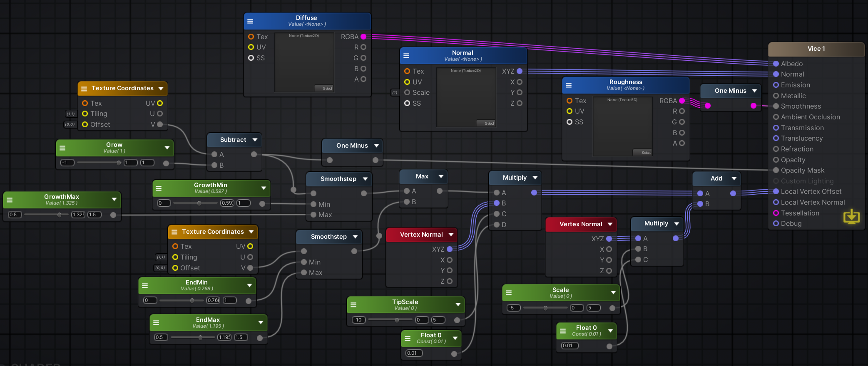Click the GrowthMin slider handle
This screenshot has width=868, height=366.
point(199,203)
